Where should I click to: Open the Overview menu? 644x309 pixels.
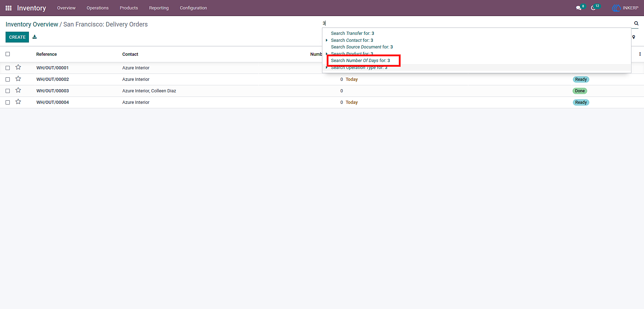tap(66, 8)
